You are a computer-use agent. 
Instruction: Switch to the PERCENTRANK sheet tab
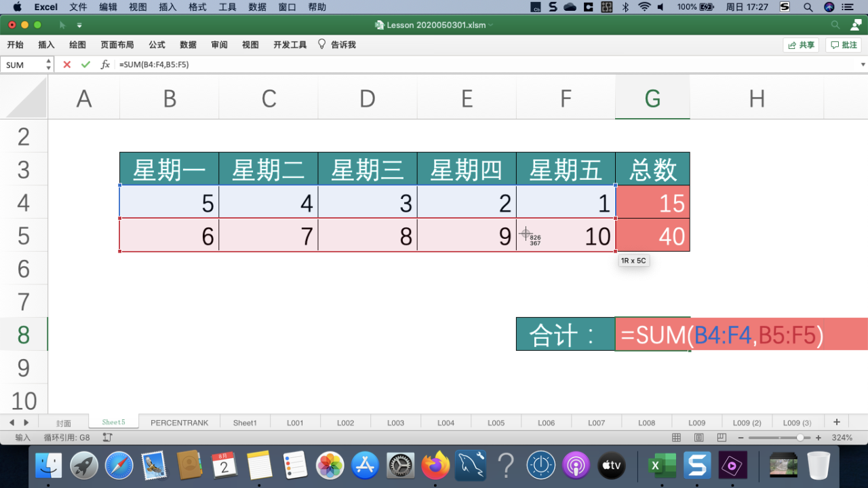179,423
